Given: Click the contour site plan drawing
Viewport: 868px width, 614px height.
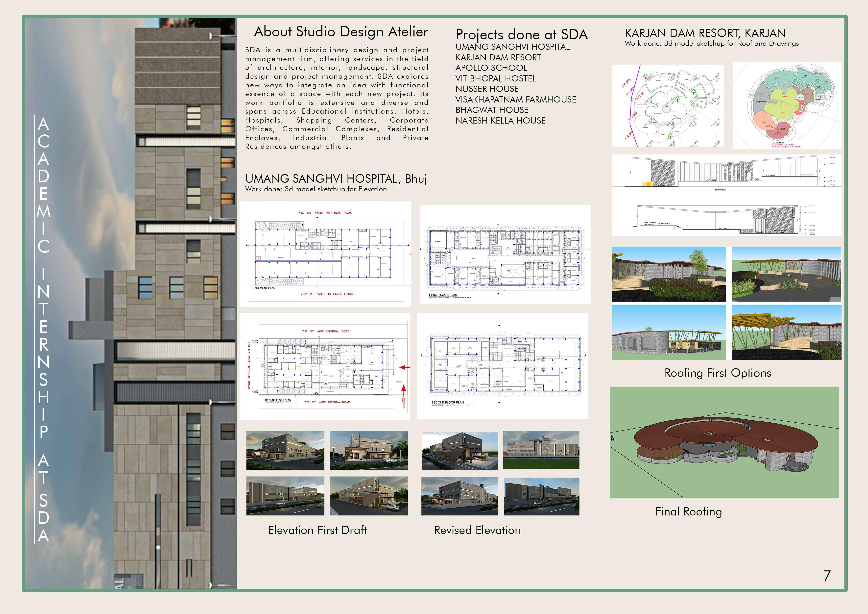Looking at the screenshot, I should (x=668, y=105).
